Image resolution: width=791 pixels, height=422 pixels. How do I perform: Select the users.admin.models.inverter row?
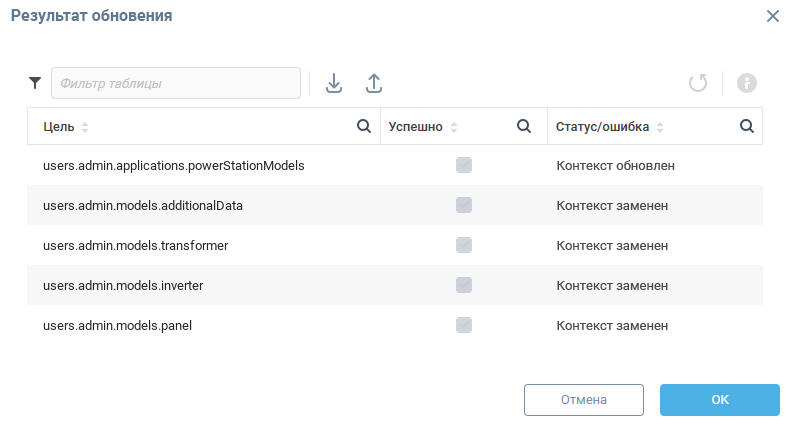(395, 285)
